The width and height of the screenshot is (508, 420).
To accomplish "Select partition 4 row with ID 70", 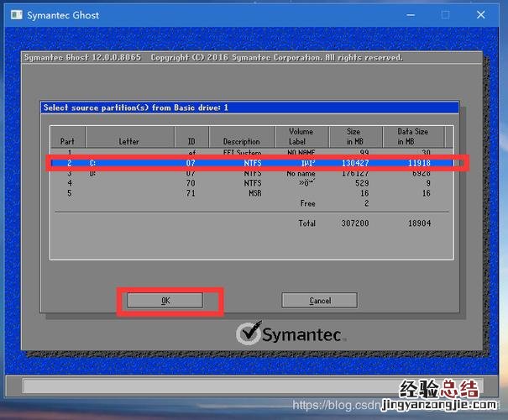I will [252, 183].
